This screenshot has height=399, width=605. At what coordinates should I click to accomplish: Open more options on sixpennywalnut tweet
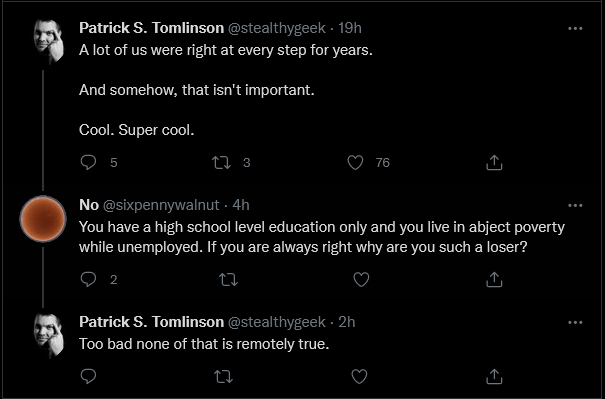coord(575,205)
